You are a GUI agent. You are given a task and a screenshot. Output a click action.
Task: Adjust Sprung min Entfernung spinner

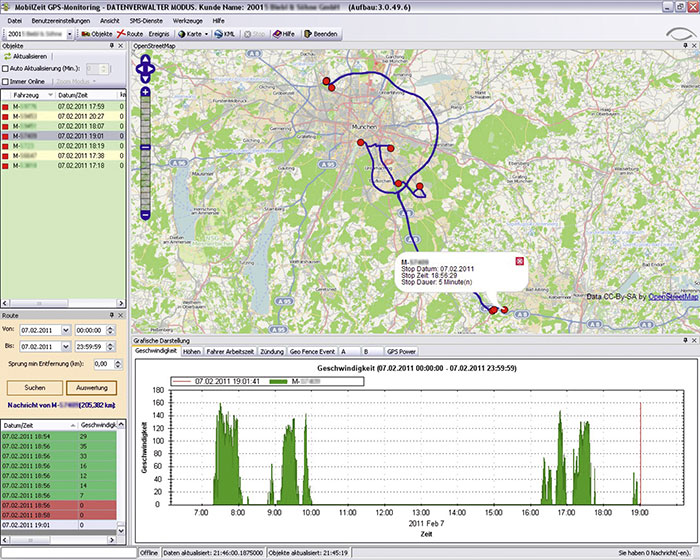point(118,364)
